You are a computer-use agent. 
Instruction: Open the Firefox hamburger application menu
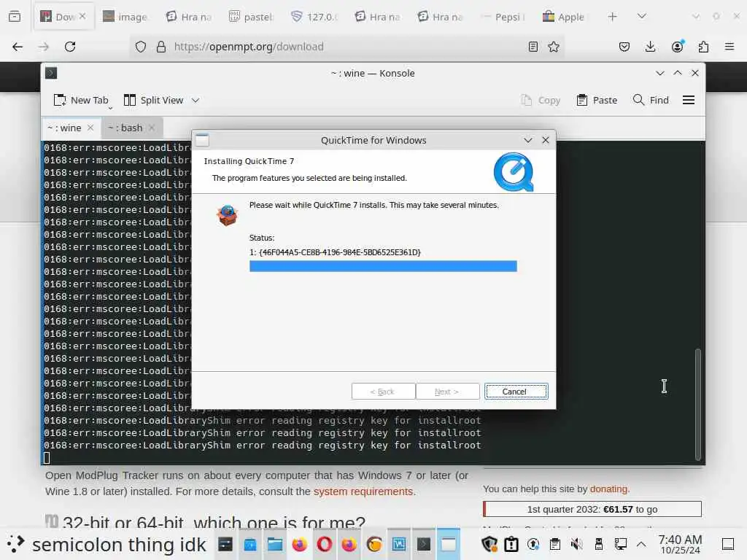[729, 47]
